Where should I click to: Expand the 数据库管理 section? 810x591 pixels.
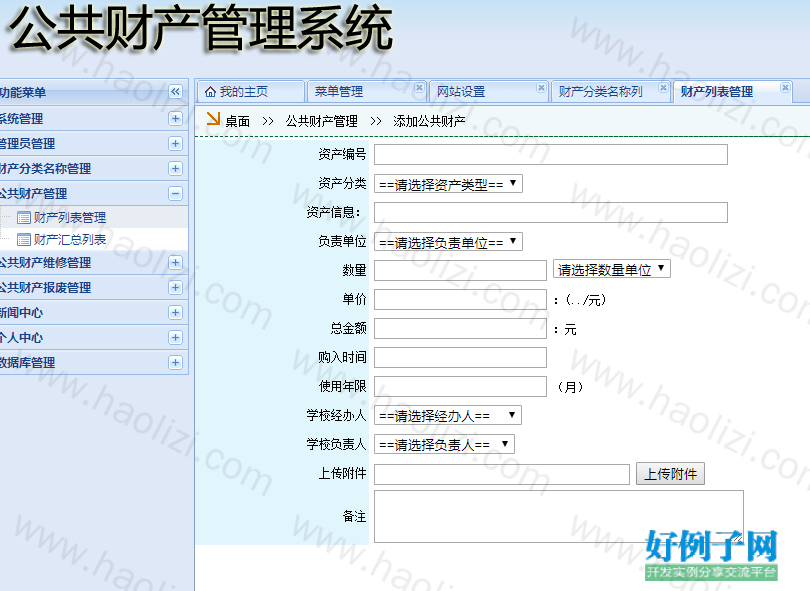(x=175, y=363)
